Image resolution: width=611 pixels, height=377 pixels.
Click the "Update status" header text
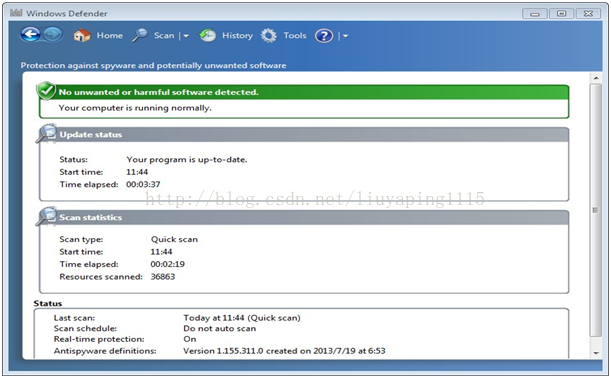(90, 135)
